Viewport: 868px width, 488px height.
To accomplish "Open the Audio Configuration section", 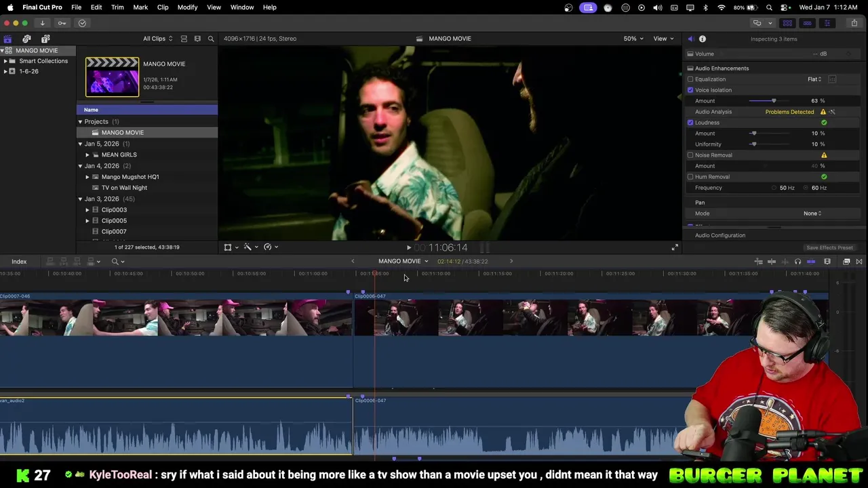I will 720,236.
